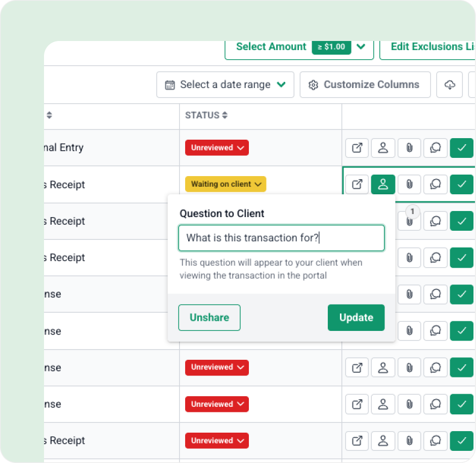
Task: Share the Journal Entry row with the client
Action: (383, 148)
